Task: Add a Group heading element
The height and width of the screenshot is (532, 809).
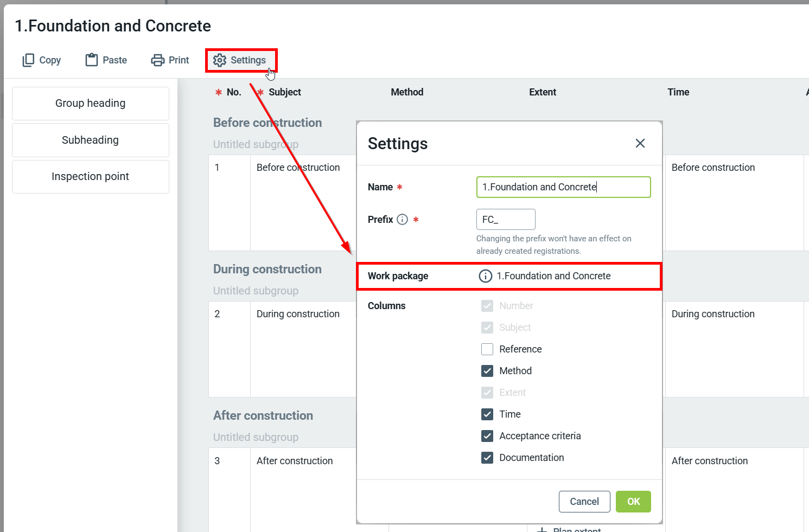Action: 91,104
